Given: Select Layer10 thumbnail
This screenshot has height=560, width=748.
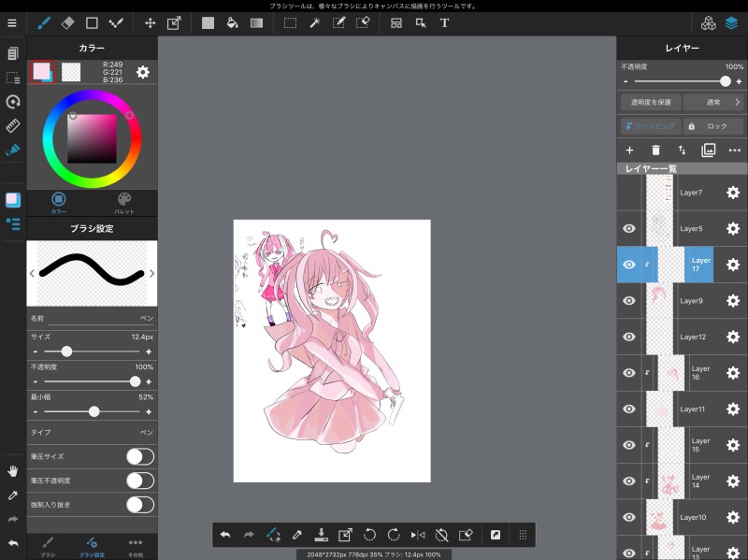Looking at the screenshot, I should (660, 517).
